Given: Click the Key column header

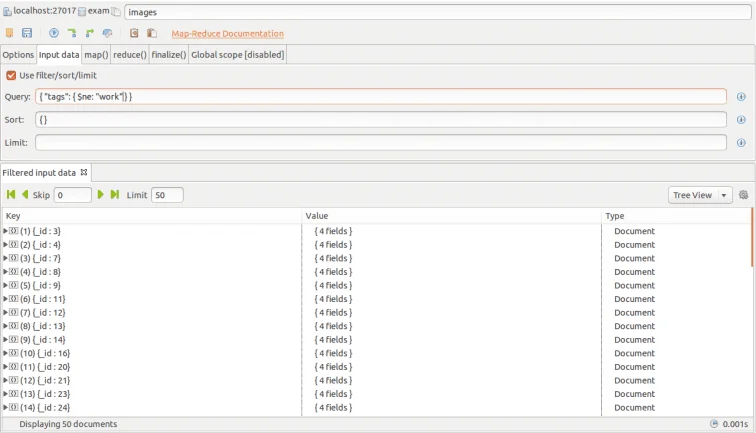Looking at the screenshot, I should [x=152, y=216].
